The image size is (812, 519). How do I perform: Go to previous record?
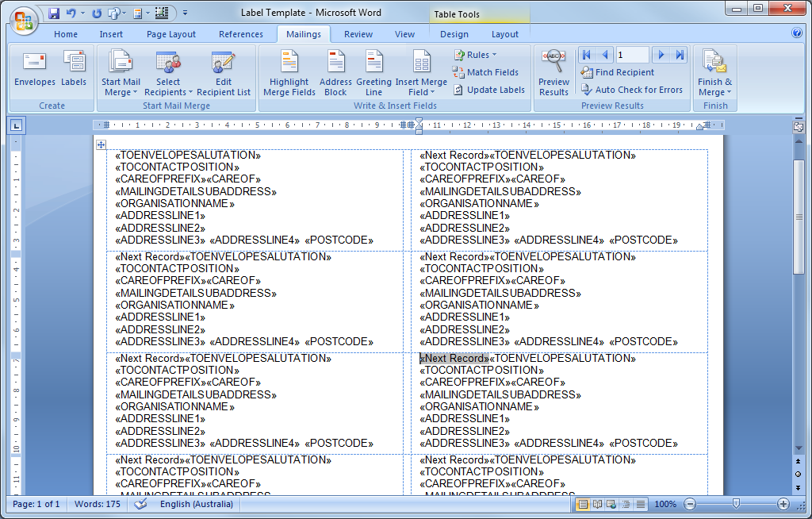click(x=605, y=55)
